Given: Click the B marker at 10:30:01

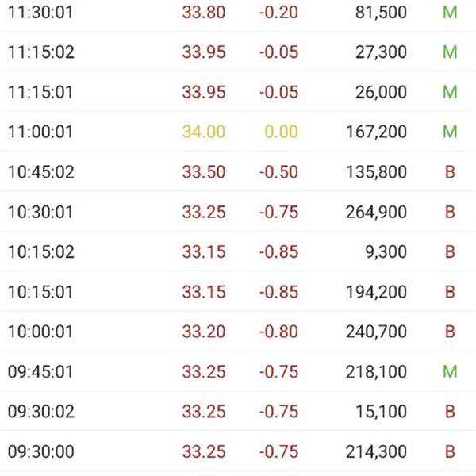Looking at the screenshot, I should 450,212.
